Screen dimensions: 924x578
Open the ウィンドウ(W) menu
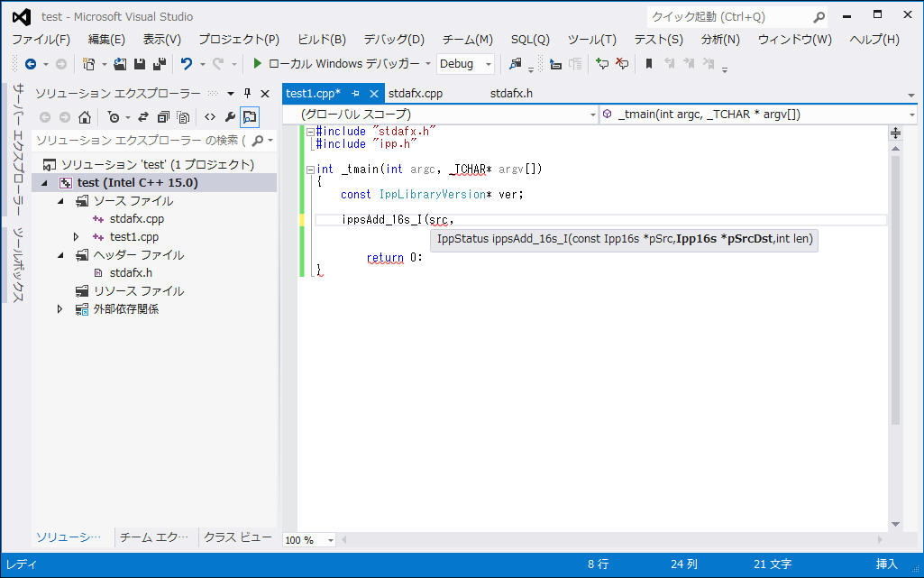click(795, 40)
